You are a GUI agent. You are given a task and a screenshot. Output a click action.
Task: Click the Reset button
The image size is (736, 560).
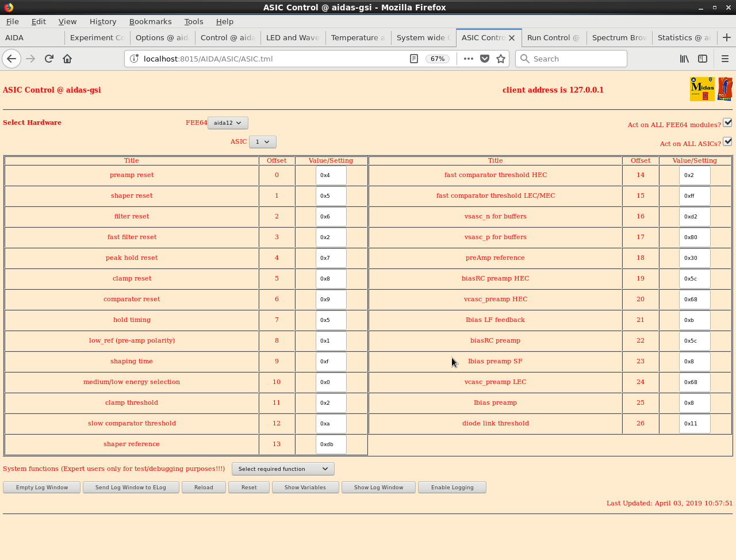(249, 488)
